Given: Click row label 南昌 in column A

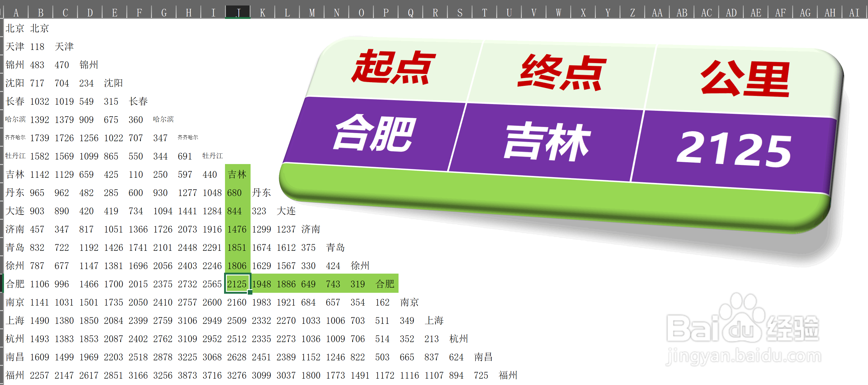Looking at the screenshot, I should coord(15,357).
